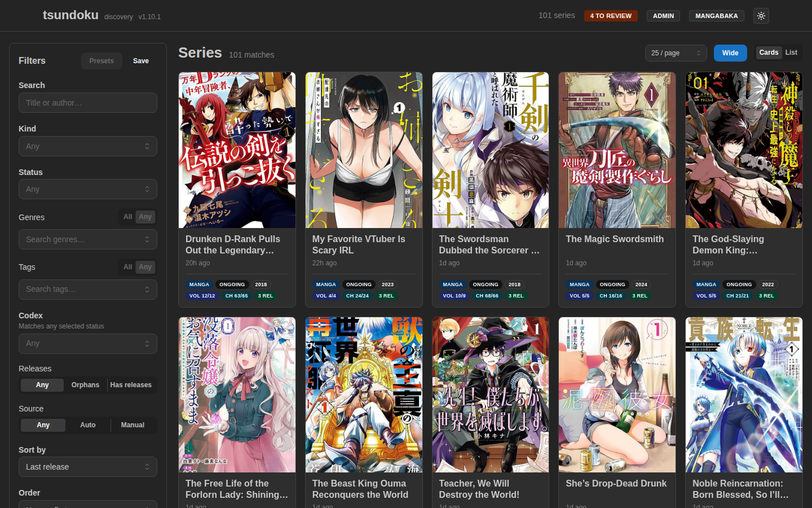This screenshot has width=812, height=508.
Task: Open The Swordsman Dubbed the Sorcerer cover
Action: point(491,150)
